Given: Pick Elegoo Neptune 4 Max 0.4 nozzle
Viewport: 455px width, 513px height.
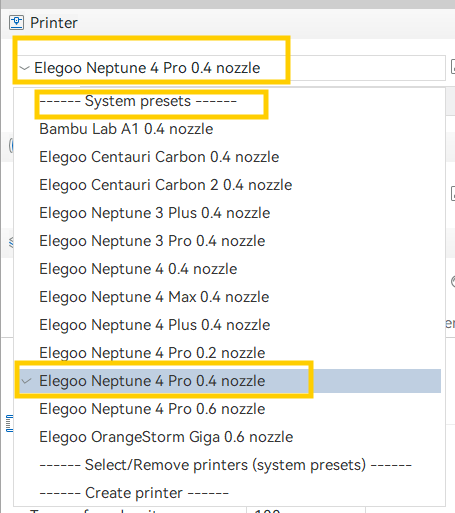Looking at the screenshot, I should point(154,297).
